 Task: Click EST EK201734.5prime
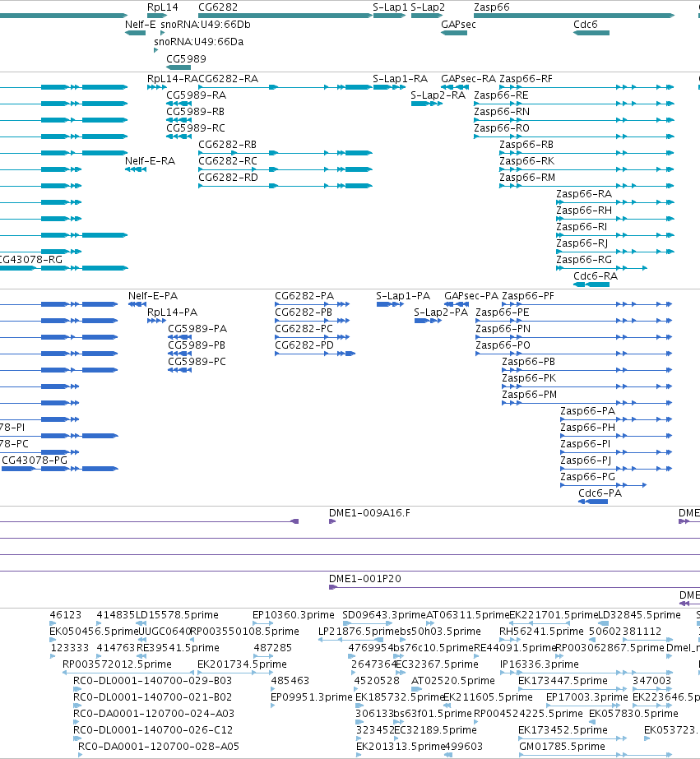(x=242, y=664)
